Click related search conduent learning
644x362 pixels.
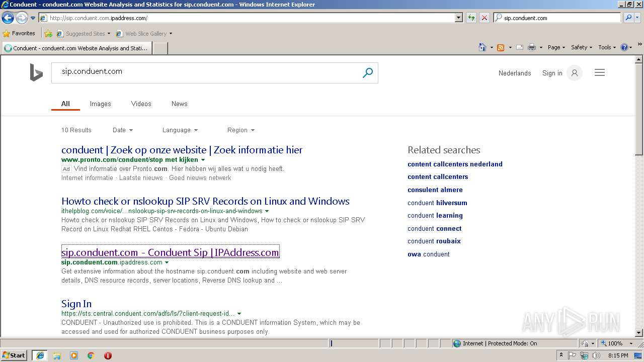tap(435, 215)
